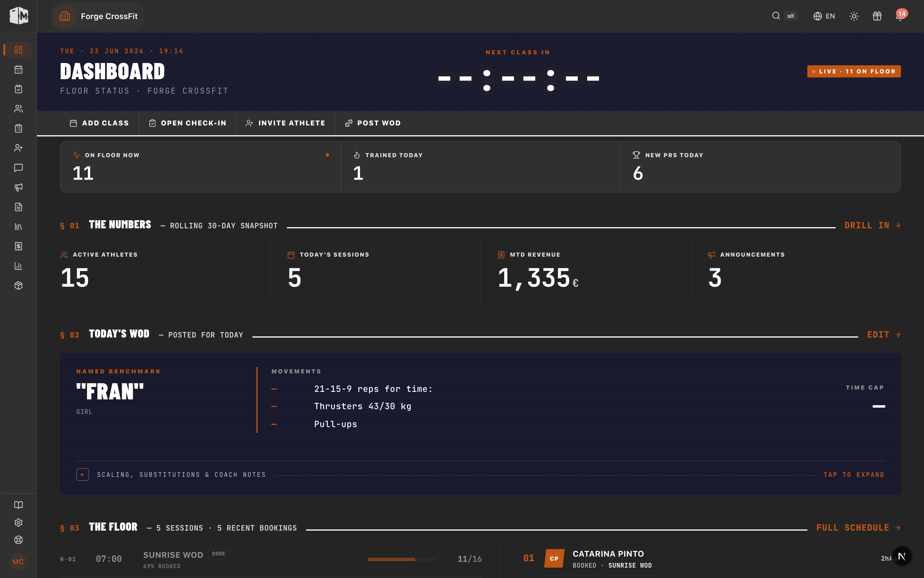Screen dimensions: 924x578
Task: Click the Active Athletes value 15
Action: click(75, 277)
